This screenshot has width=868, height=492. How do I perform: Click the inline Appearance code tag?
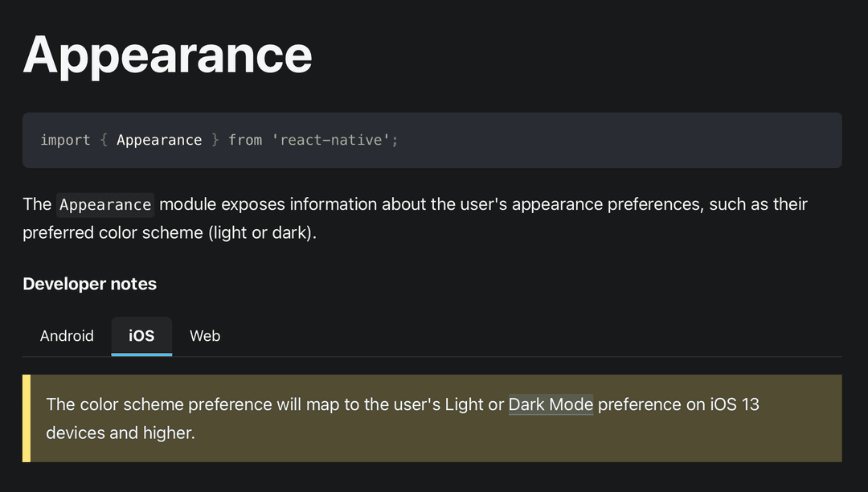click(105, 205)
